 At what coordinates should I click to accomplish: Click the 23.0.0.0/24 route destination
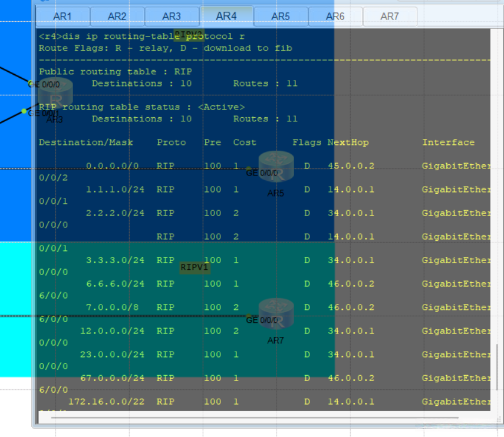pyautogui.click(x=112, y=355)
